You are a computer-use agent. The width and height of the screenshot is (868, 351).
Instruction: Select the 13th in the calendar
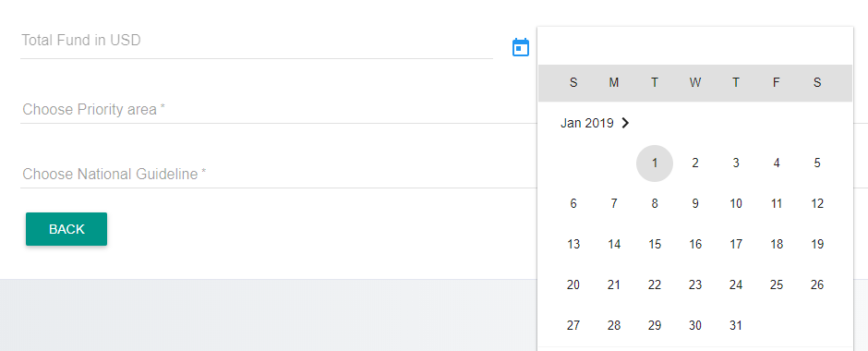pos(573,244)
